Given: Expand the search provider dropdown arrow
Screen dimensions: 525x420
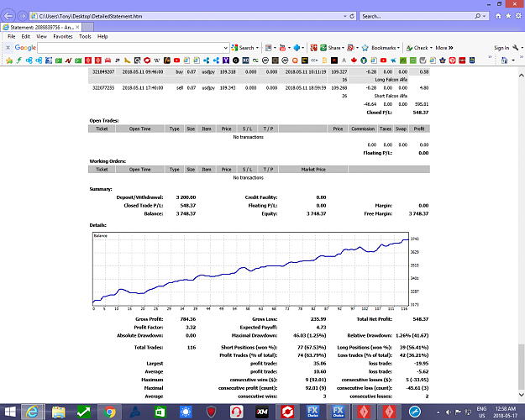Looking at the screenshot, I should (484, 16).
